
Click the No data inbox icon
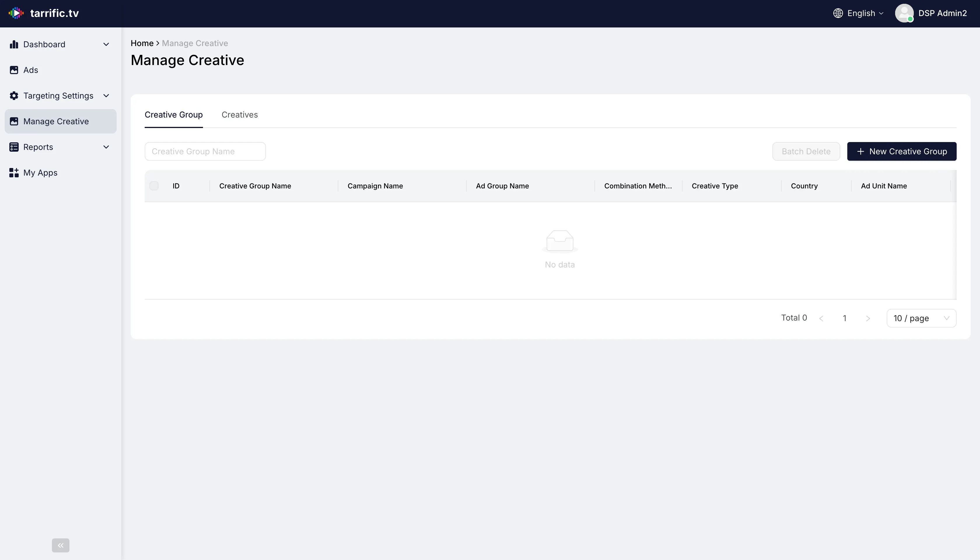(560, 242)
